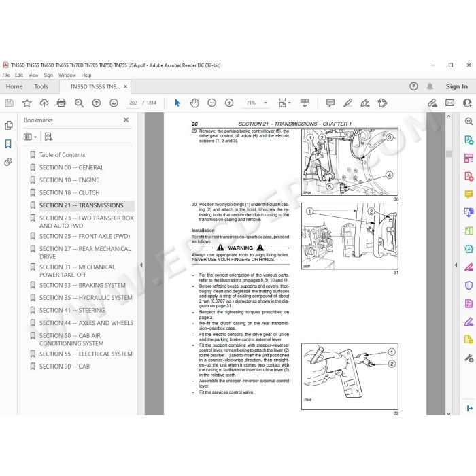476x476 pixels.
Task: Close the Bookmarks panel
Action: [126, 120]
